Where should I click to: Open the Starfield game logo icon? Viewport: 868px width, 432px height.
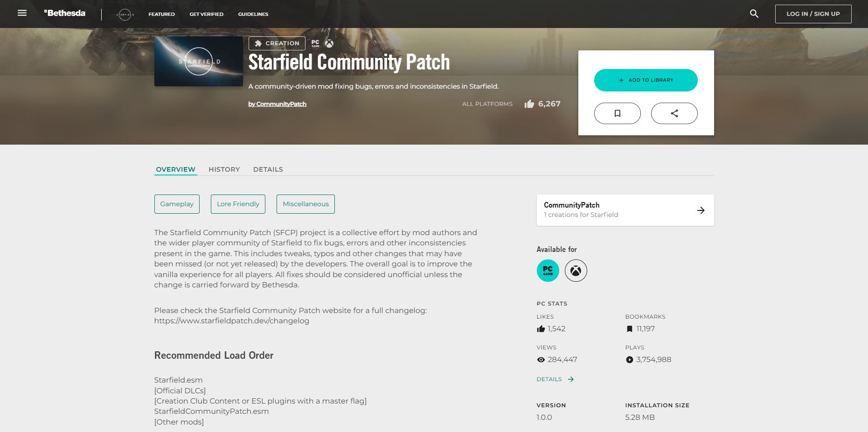point(125,14)
